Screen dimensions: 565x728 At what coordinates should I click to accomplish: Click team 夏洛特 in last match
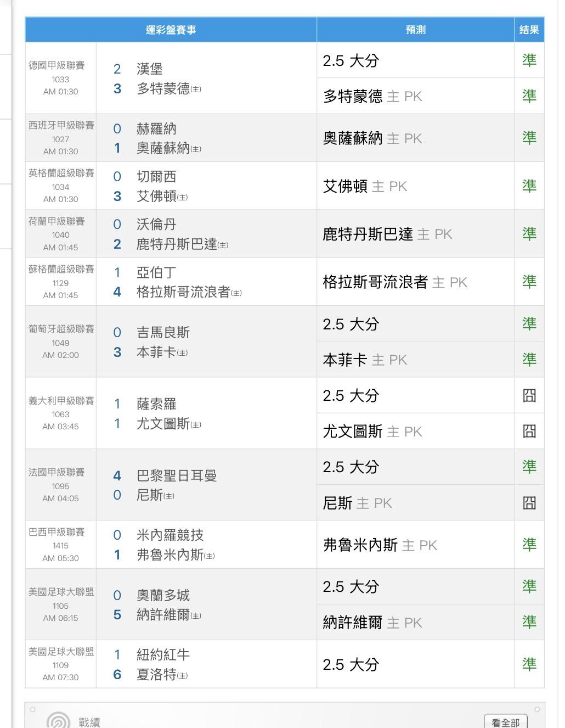(157, 674)
